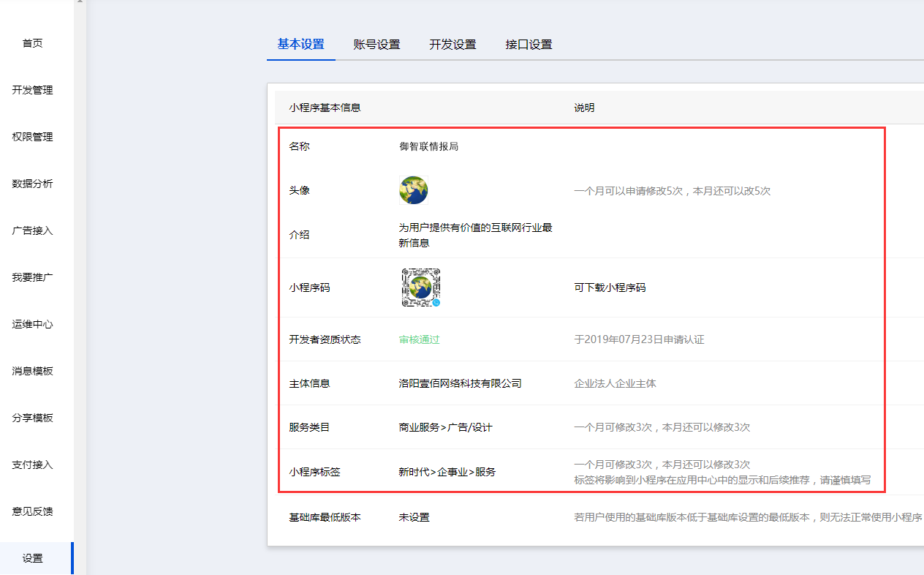Open the 数据分析 sidebar item
This screenshot has height=575, width=924.
[32, 184]
